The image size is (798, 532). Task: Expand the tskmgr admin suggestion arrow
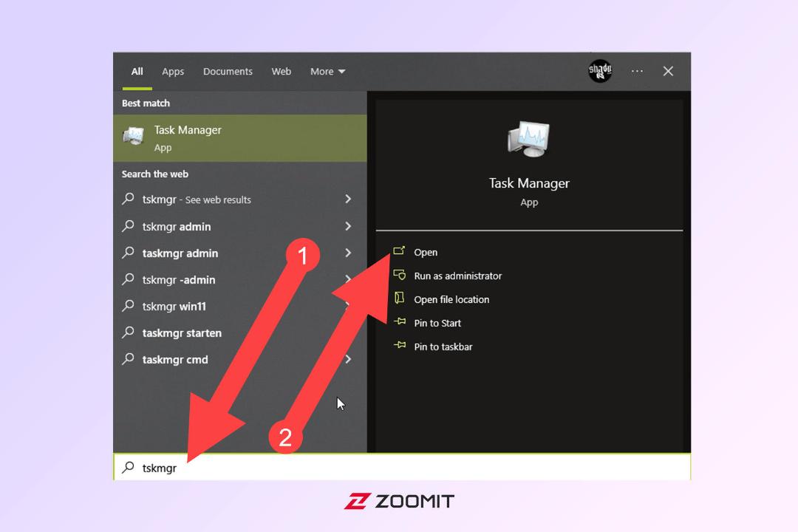pos(348,226)
